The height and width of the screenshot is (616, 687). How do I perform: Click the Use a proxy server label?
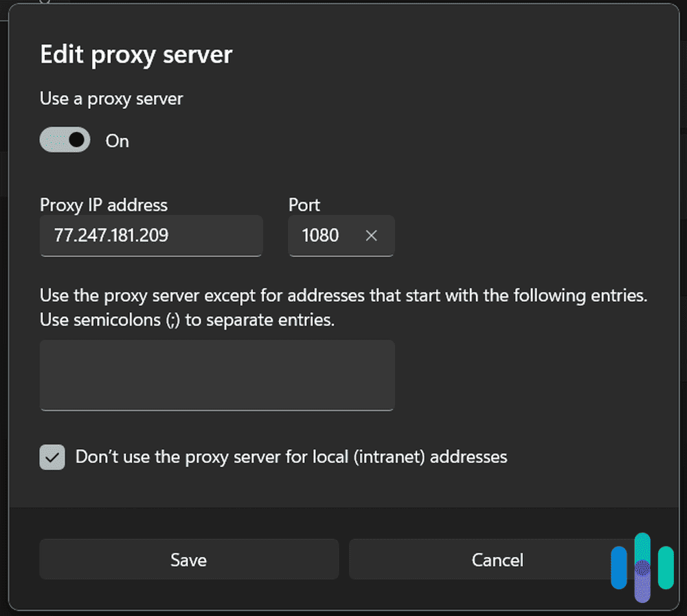(111, 99)
